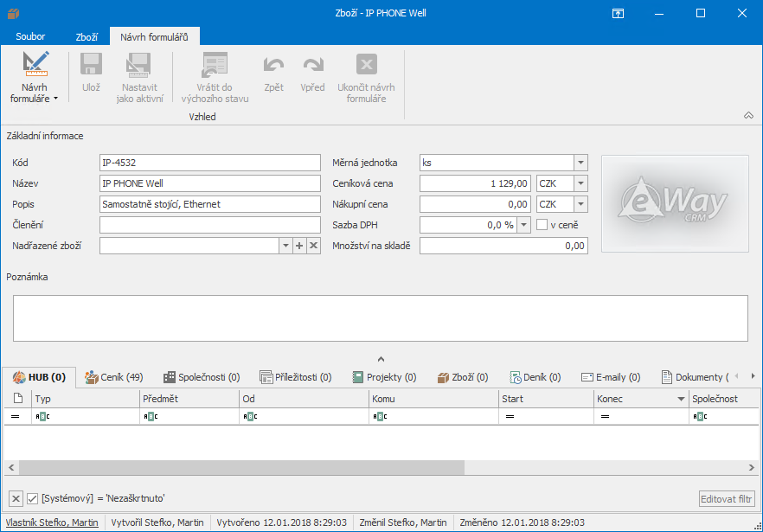
Task: Click the Typ column filter ABC icon
Action: tap(42, 417)
